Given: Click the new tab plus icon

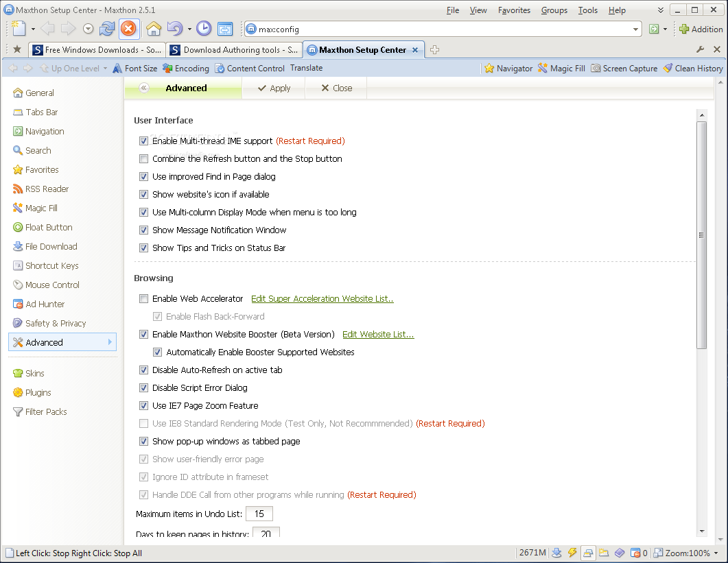Looking at the screenshot, I should point(434,49).
